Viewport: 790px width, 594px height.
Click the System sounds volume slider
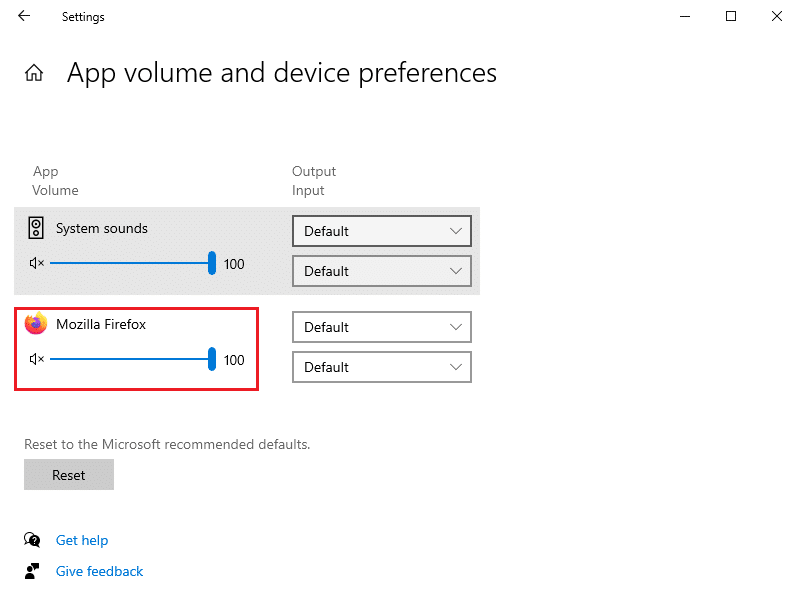point(130,264)
